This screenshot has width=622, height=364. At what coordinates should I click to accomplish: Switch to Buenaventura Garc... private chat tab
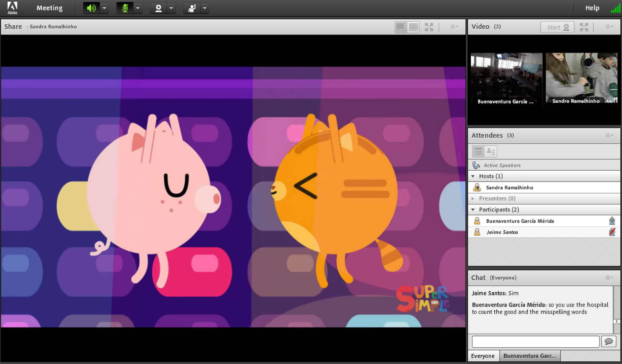(530, 356)
